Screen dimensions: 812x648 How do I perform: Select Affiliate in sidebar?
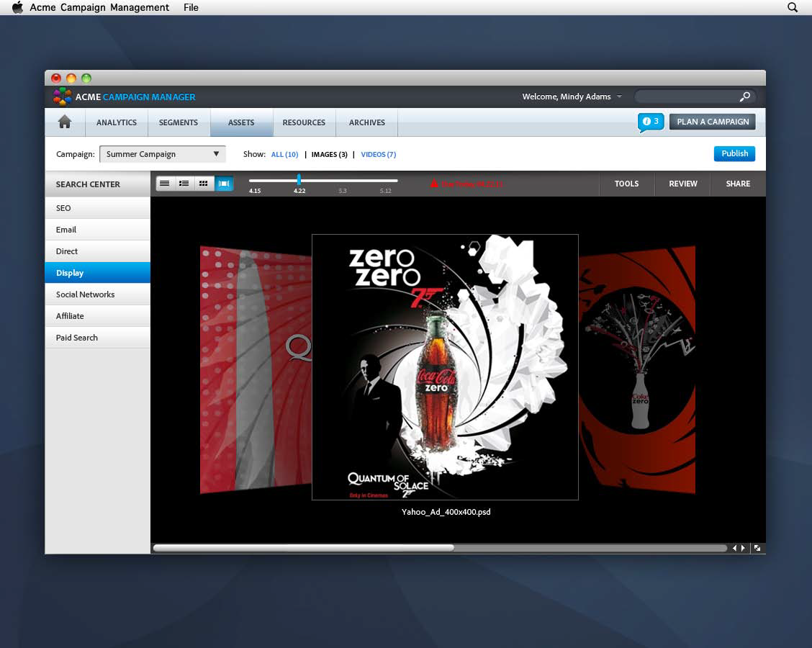point(98,316)
